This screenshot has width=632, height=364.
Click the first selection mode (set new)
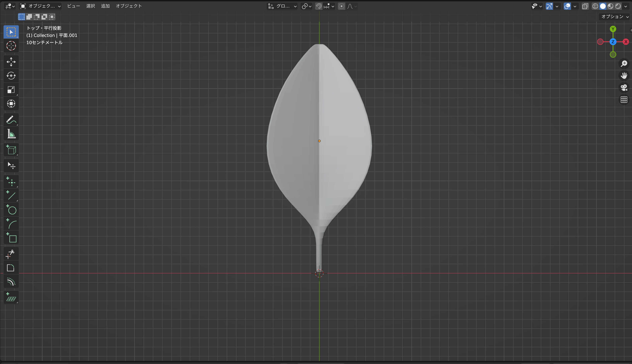tap(22, 17)
